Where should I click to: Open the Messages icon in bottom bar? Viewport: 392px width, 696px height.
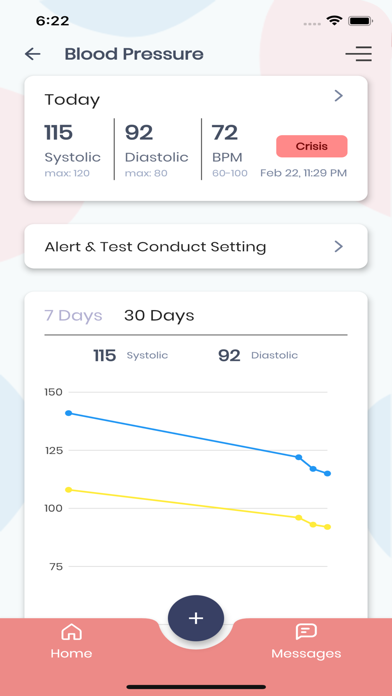[x=306, y=632]
